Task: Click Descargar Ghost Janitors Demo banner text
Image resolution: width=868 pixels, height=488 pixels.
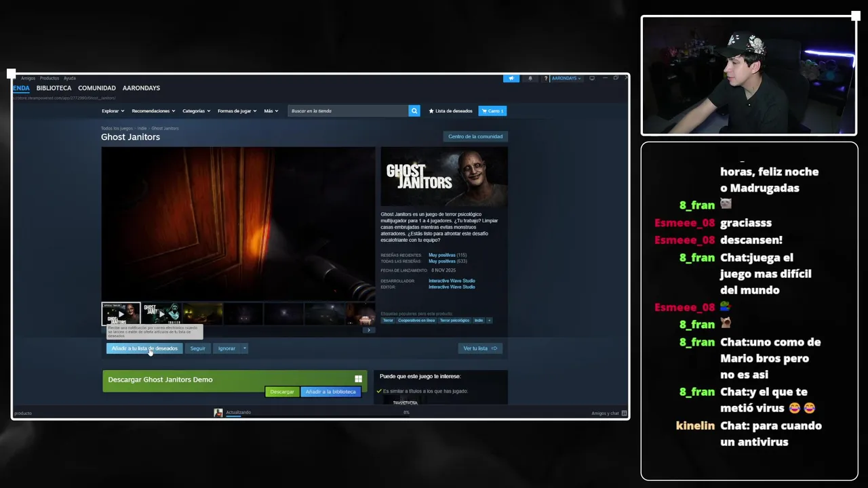Action: (160, 380)
